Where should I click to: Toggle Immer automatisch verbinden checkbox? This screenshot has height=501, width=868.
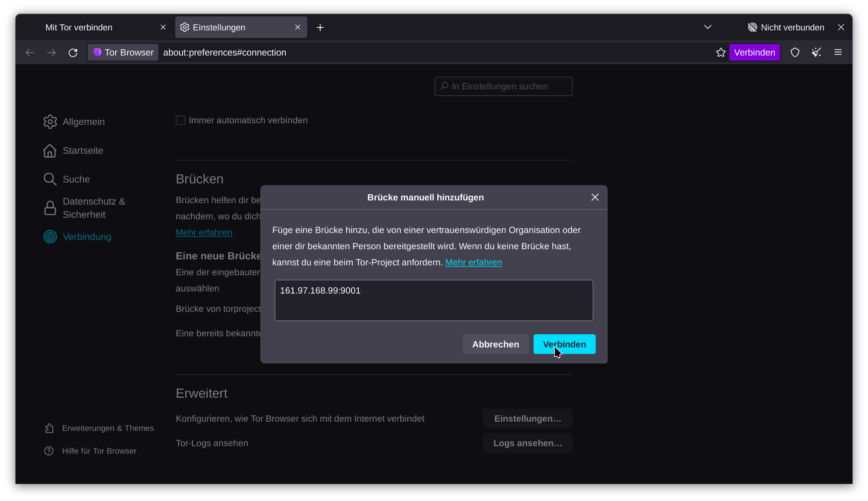click(x=181, y=120)
